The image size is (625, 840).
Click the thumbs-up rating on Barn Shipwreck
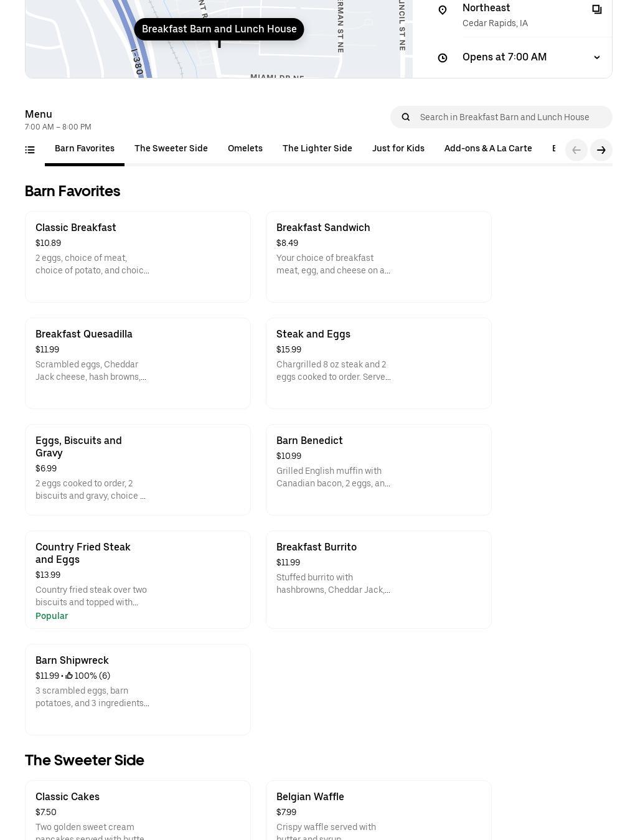click(x=69, y=676)
